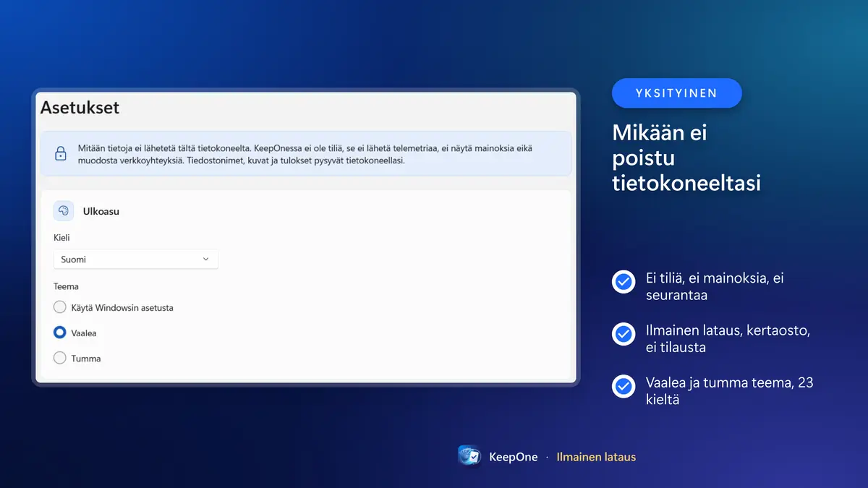The image size is (868, 488).
Task: Open the Suomi language dropdown
Action: click(136, 259)
